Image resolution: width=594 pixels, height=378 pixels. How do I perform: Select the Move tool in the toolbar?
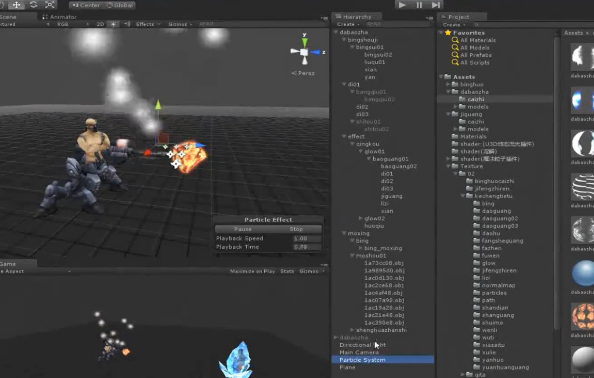17,5
